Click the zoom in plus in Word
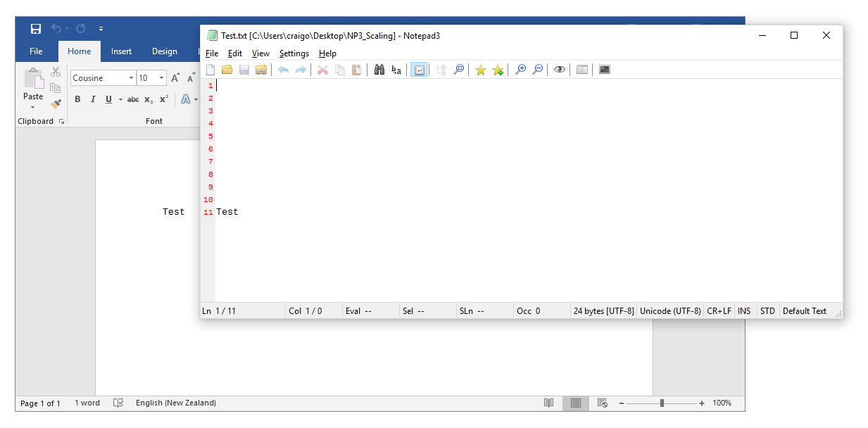 (x=702, y=403)
